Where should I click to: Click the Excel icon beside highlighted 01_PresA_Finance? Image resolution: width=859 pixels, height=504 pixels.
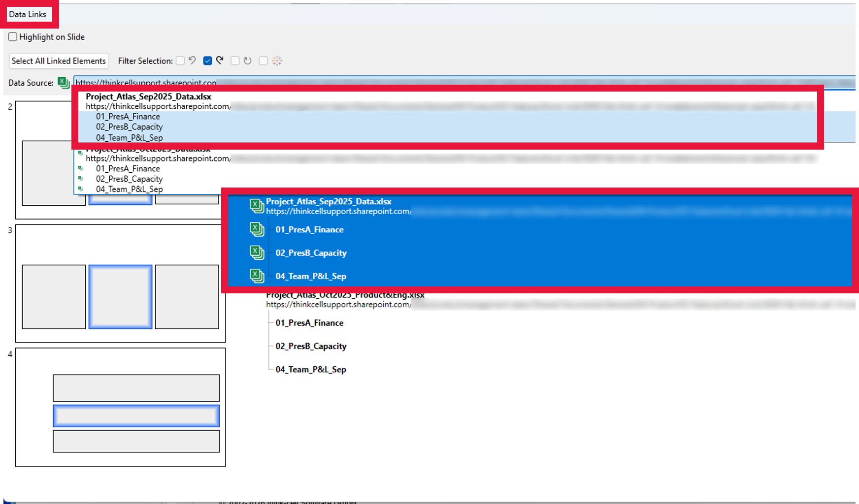tap(257, 229)
